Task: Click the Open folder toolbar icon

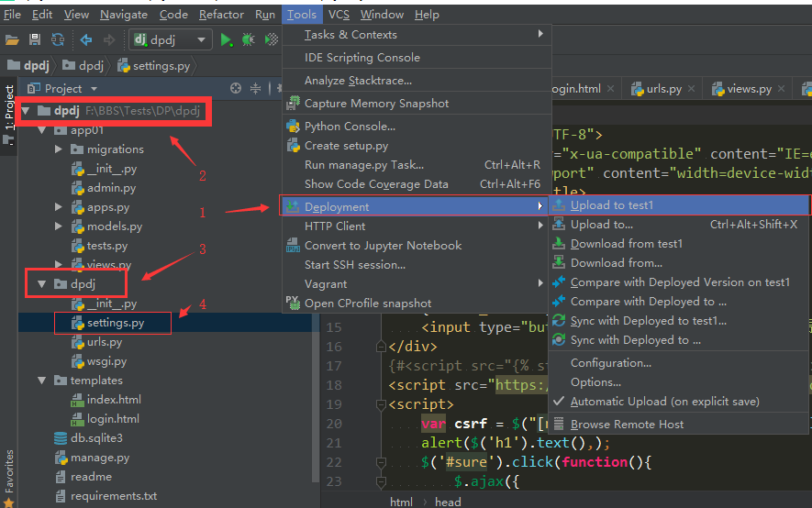Action: click(x=13, y=40)
